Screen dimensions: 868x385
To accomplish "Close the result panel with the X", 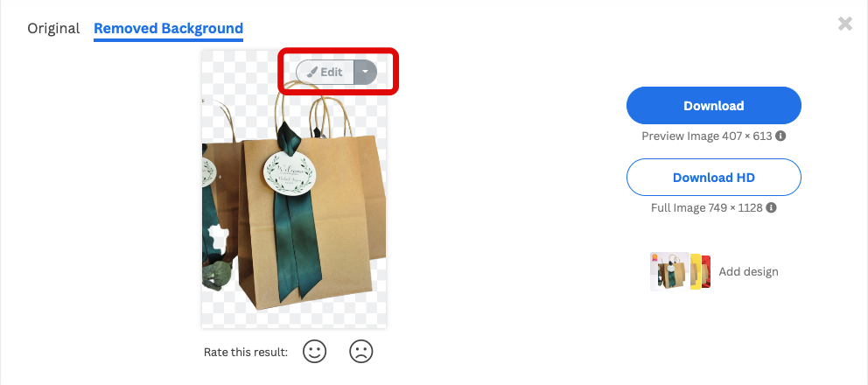I will pyautogui.click(x=844, y=24).
